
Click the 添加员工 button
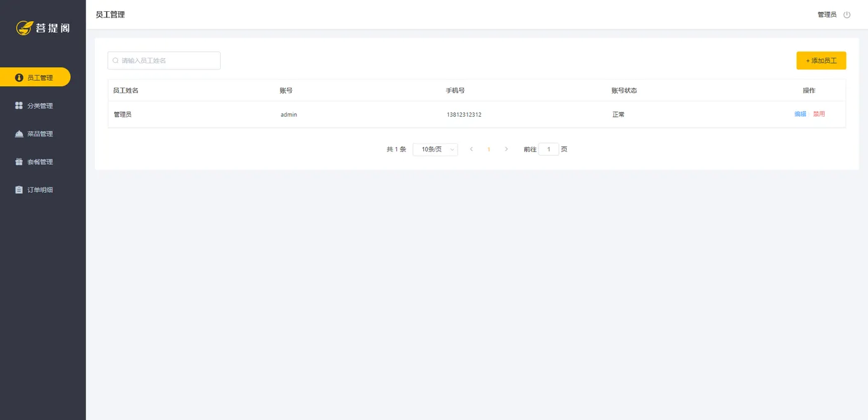pos(821,61)
